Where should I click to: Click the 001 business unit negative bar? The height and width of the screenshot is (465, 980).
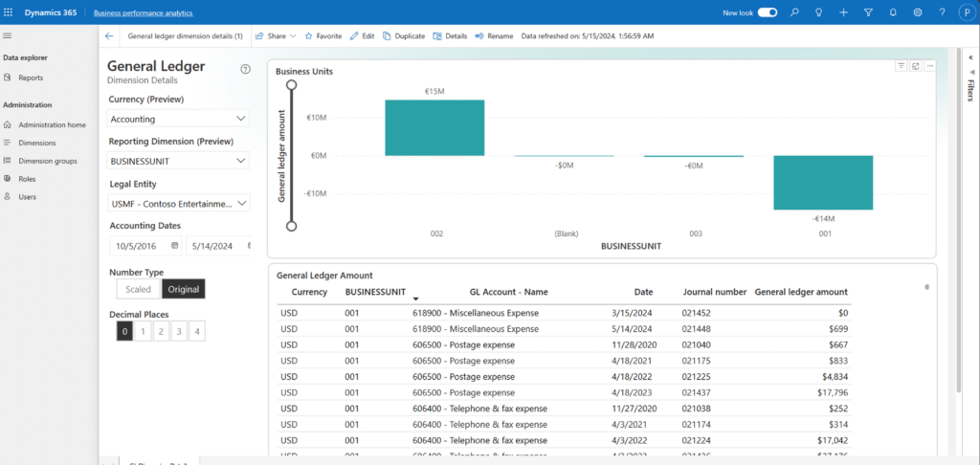[823, 183]
